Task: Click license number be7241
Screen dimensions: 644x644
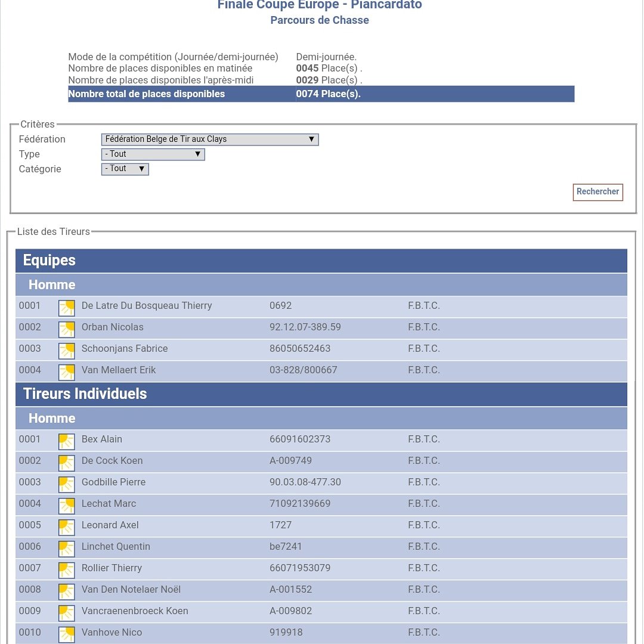Action: (286, 546)
